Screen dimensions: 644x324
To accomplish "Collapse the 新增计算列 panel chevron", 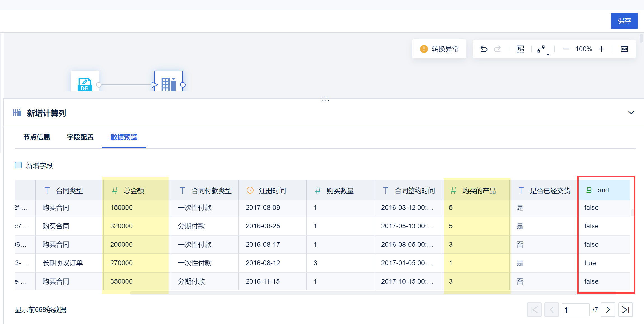I will (x=631, y=112).
